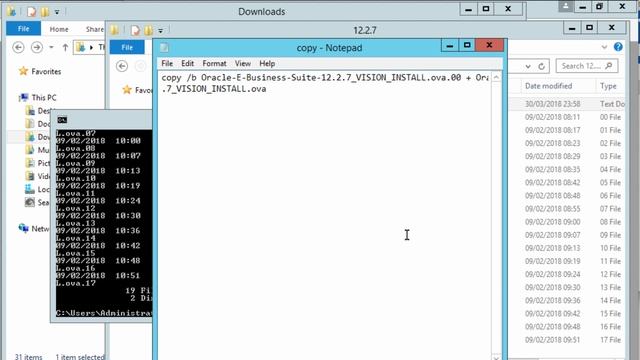Click the This PC computer icon
Viewport: 640px width, 360px height.
point(24,97)
